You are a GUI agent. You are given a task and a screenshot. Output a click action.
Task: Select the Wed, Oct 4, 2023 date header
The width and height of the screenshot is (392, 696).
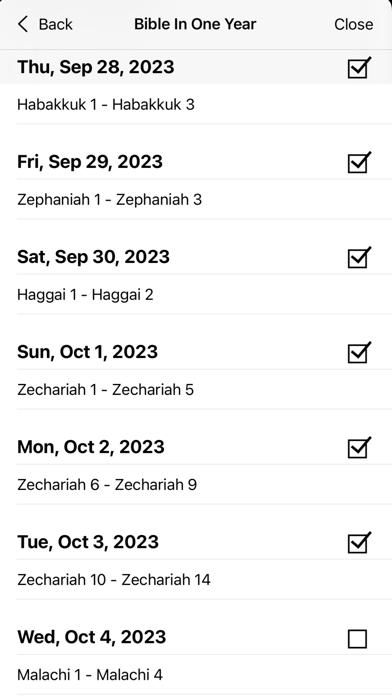[91, 637]
